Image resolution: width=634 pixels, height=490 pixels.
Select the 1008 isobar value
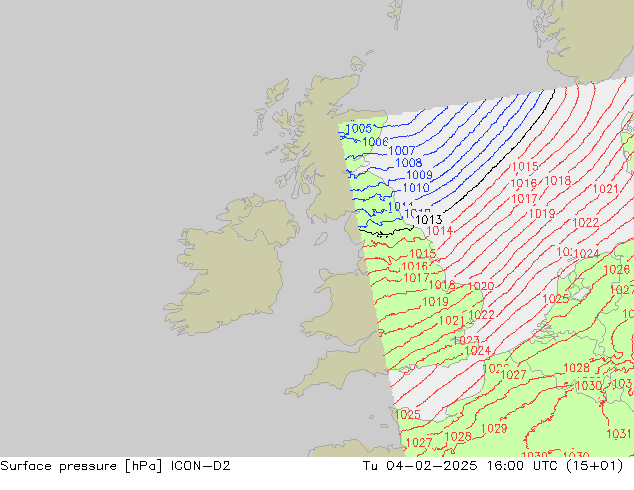point(408,163)
